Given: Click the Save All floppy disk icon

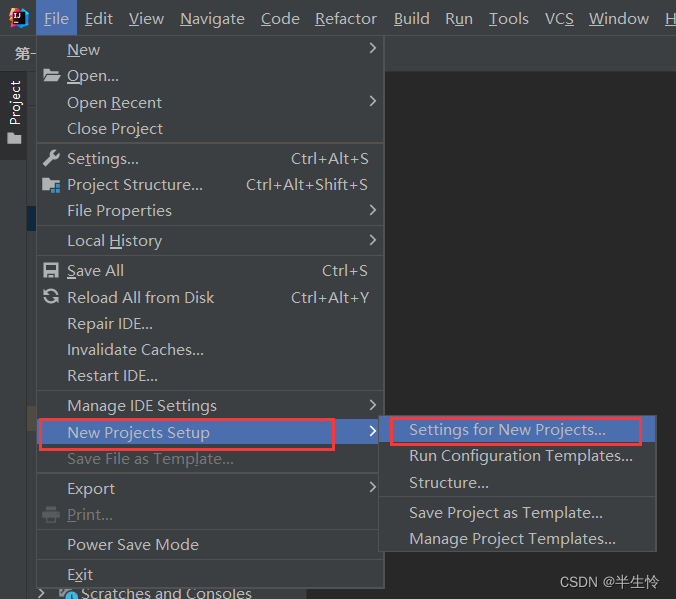Looking at the screenshot, I should [51, 271].
